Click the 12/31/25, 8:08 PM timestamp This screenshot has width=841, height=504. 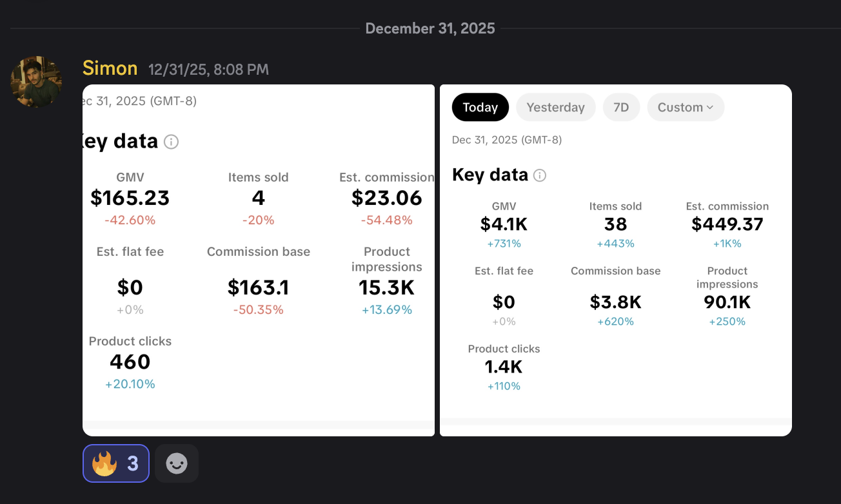tap(208, 69)
